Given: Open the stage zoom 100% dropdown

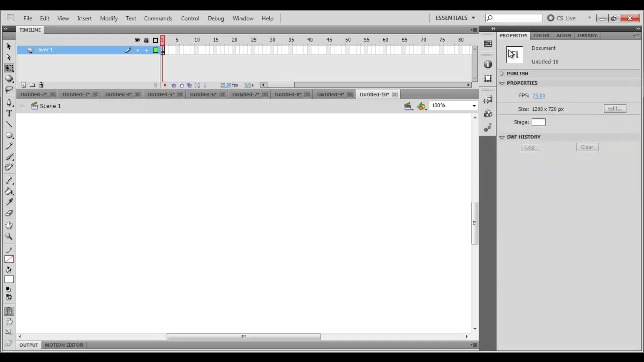Looking at the screenshot, I should coord(454,106).
